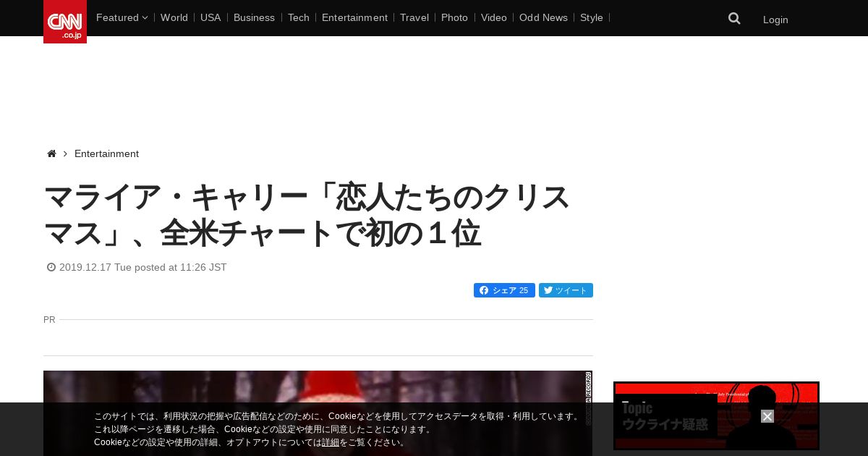
Task: Open the ウクライナ疑惑 Topic banner
Action: click(x=716, y=416)
